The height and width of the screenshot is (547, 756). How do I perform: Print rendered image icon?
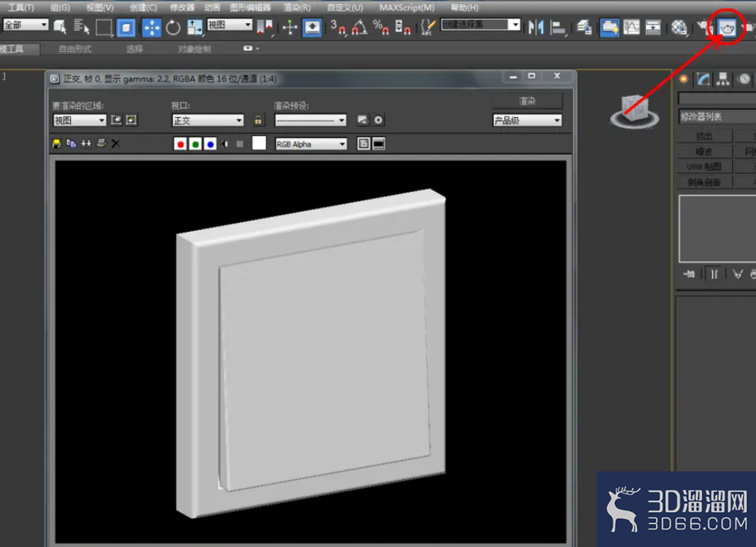(101, 143)
